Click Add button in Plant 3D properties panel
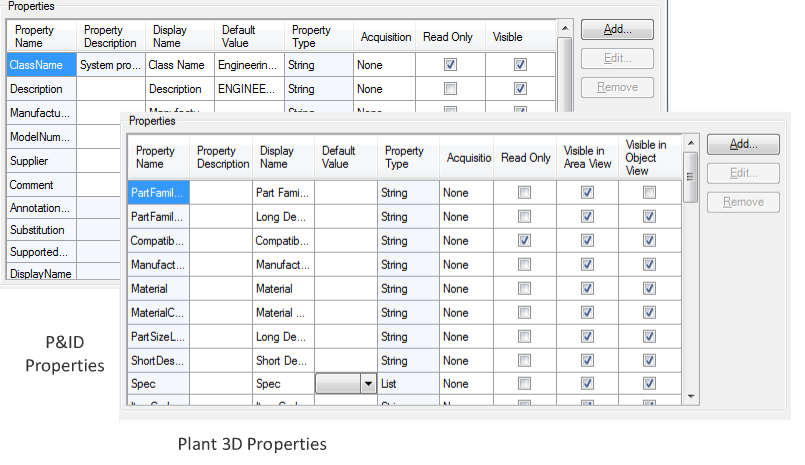This screenshot has width=805, height=465. [x=743, y=144]
